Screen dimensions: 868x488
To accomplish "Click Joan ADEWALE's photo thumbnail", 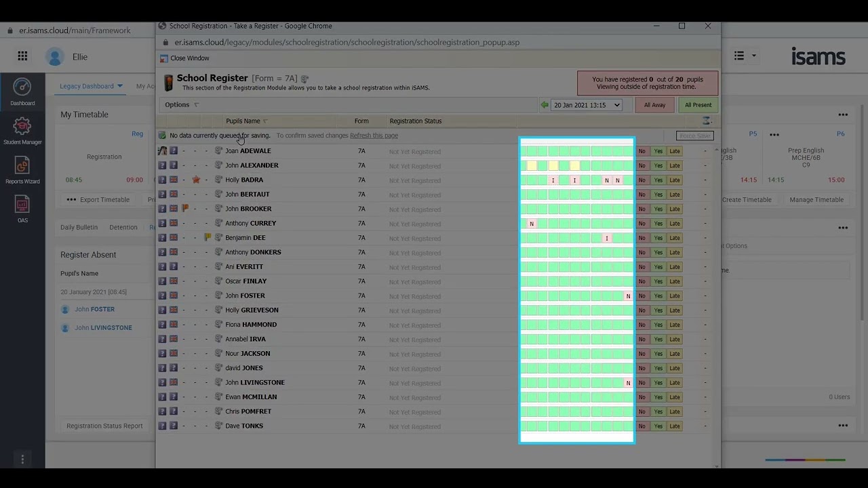I will (x=162, y=151).
